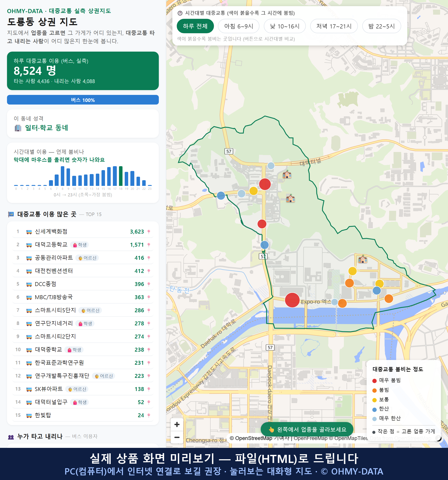Click the 학생 tag on 대덕중학교 row

(x=74, y=350)
